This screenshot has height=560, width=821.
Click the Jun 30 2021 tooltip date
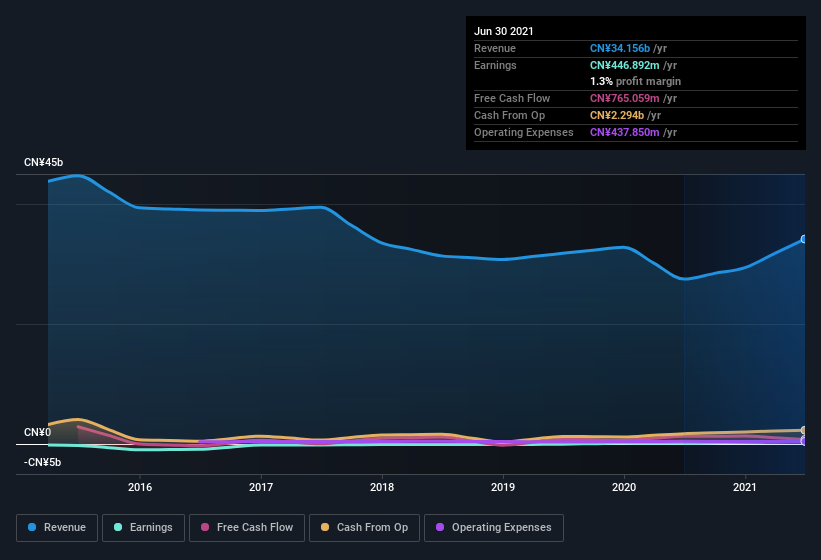[504, 31]
